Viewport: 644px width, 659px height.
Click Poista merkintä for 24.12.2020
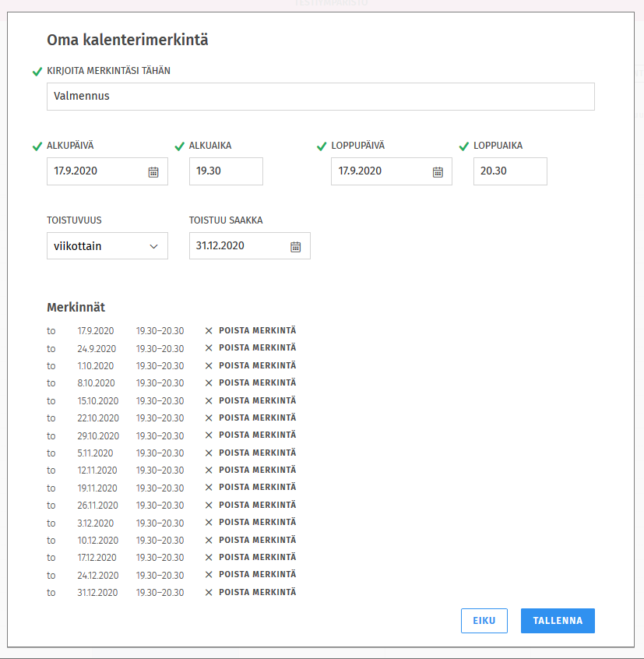pos(257,575)
